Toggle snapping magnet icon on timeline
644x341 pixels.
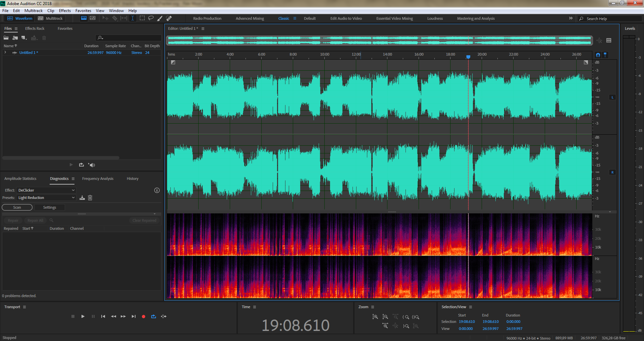click(x=598, y=55)
